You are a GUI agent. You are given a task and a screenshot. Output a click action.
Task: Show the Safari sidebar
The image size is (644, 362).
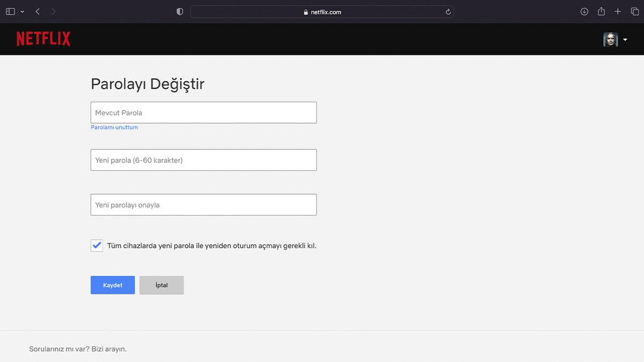coord(10,11)
